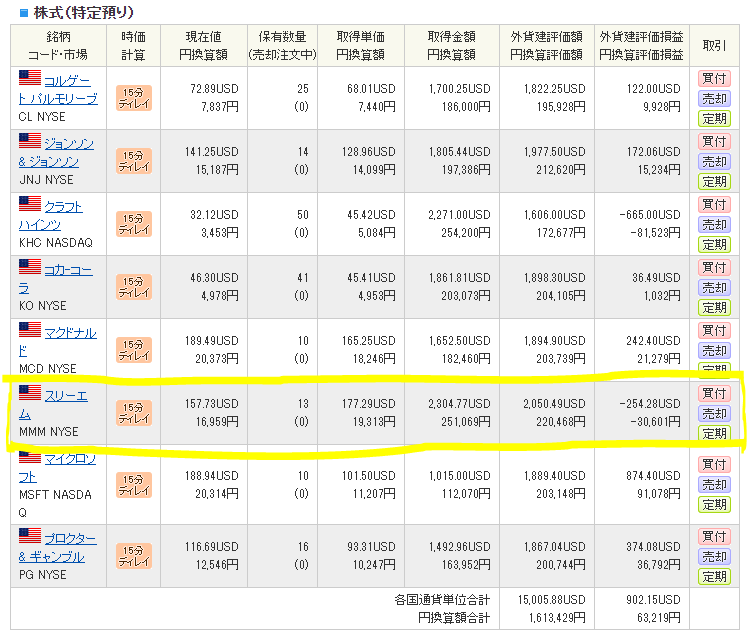This screenshot has width=755, height=638.
Task: Click the US flag icon beside Colgate-Palmolive
Action: (30, 78)
